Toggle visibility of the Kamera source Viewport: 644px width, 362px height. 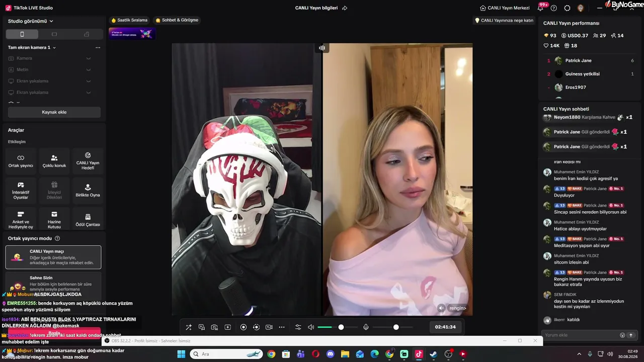tap(89, 58)
